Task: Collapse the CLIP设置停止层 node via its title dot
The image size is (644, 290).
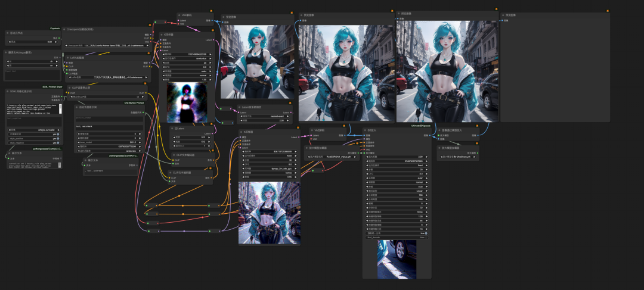Action: point(70,88)
